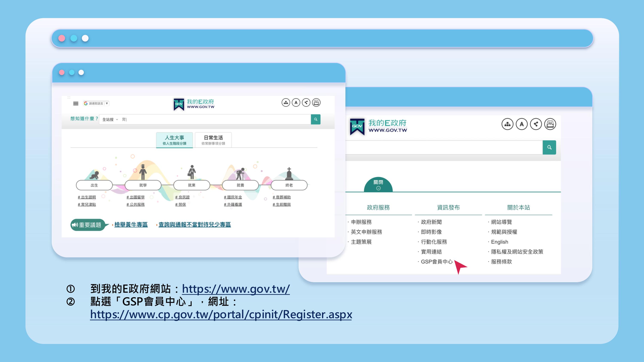Click the sitemap icon on the second window
Screen dimensions: 644x362
coord(507,124)
